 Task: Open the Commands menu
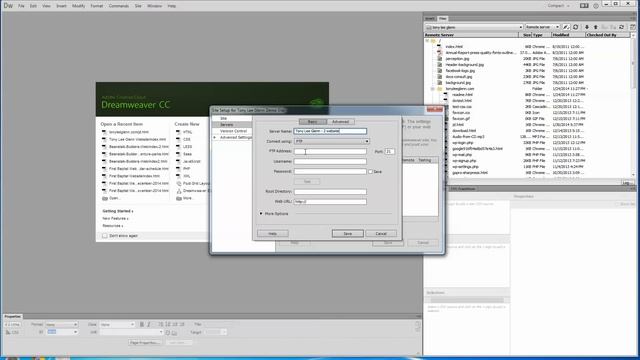point(118,6)
